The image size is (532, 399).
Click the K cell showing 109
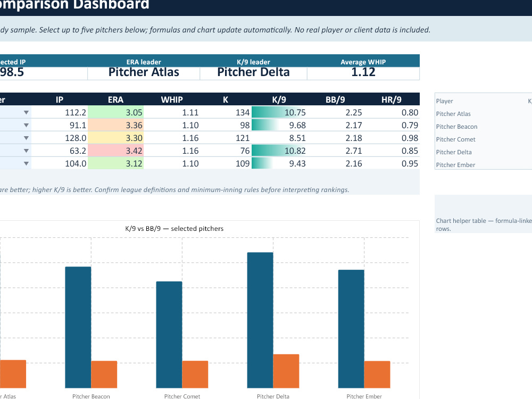(226, 163)
